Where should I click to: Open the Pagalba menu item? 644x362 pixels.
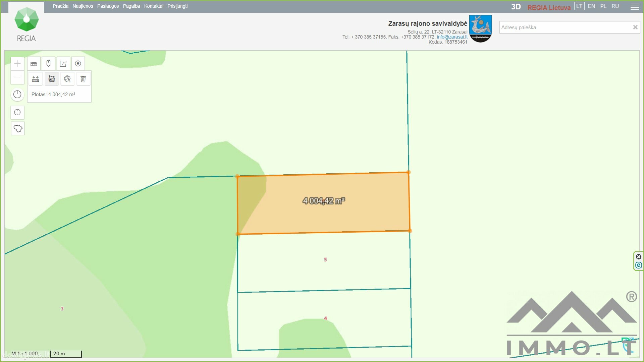pos(131,6)
